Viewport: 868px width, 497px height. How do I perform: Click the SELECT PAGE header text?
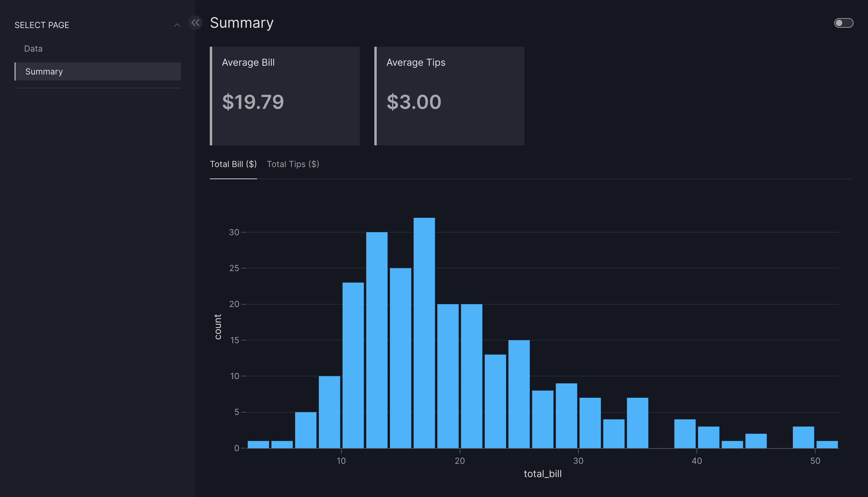click(42, 25)
